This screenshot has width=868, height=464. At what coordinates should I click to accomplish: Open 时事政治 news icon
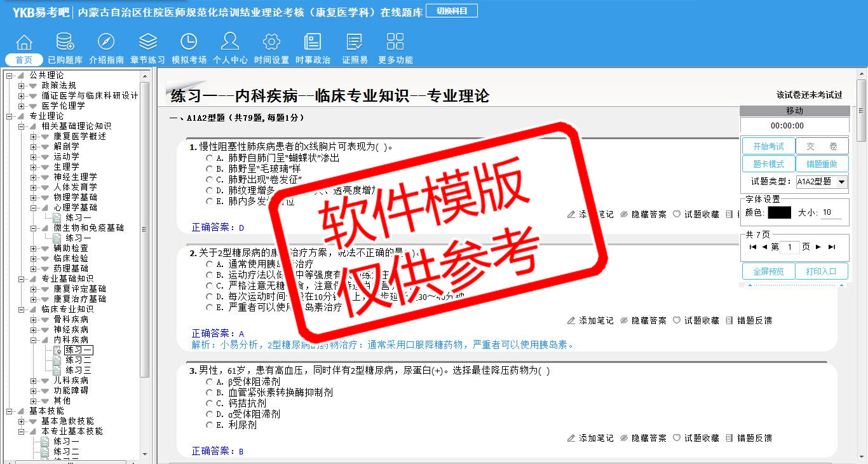(x=313, y=43)
